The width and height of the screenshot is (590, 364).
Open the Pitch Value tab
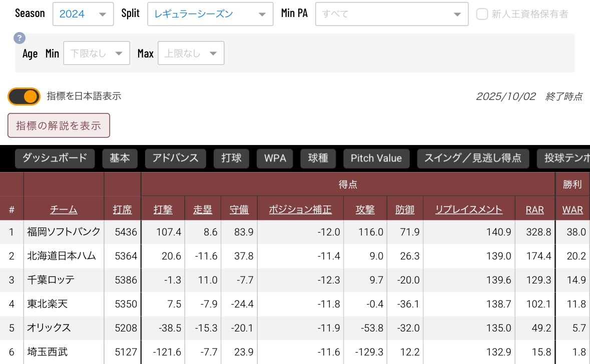pos(376,158)
